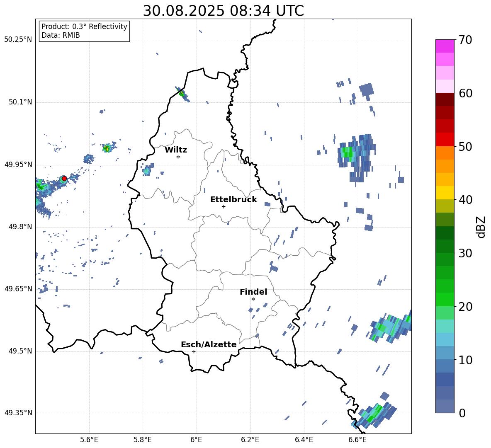Click the Ettelbruck location cross marker
The height and width of the screenshot is (448, 491).
224,206
